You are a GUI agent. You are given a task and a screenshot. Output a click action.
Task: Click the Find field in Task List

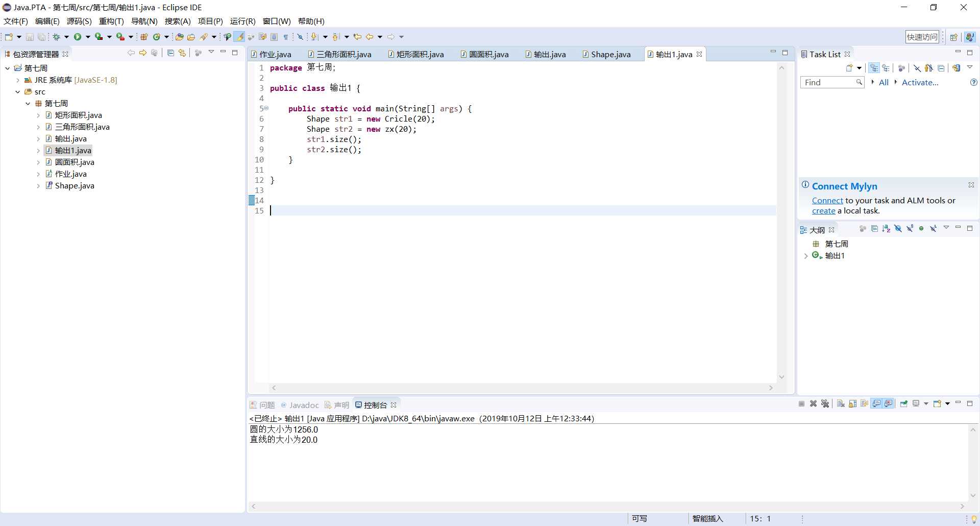coord(832,82)
